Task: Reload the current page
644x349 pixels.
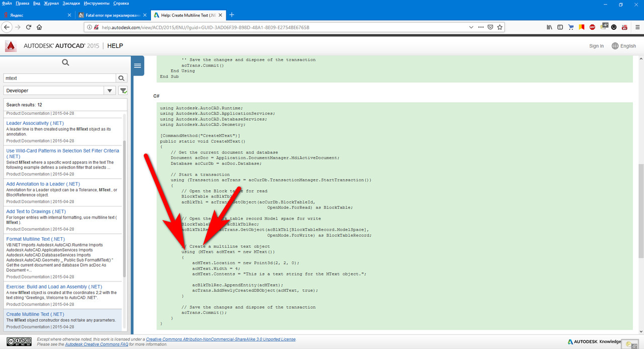Action: point(29,27)
